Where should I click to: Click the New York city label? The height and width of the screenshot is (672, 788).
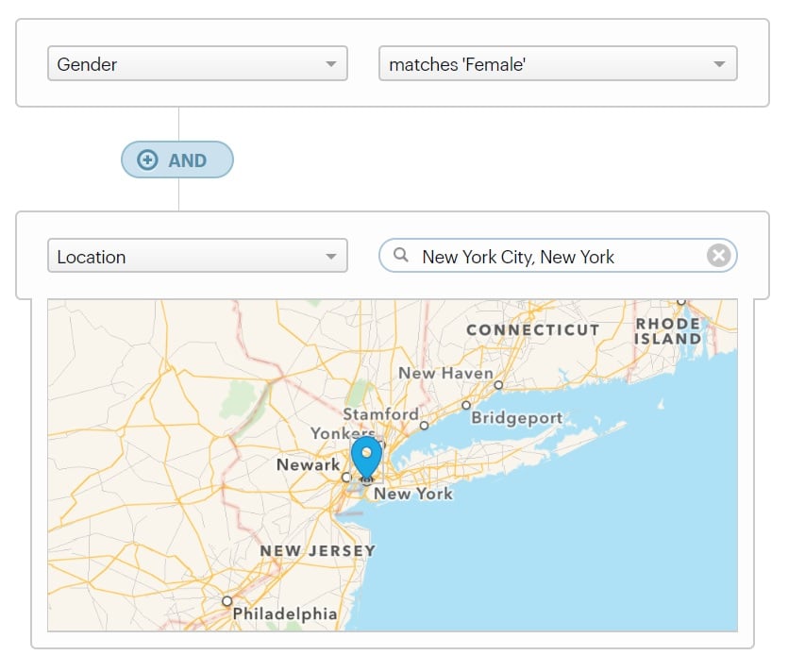[x=413, y=494]
